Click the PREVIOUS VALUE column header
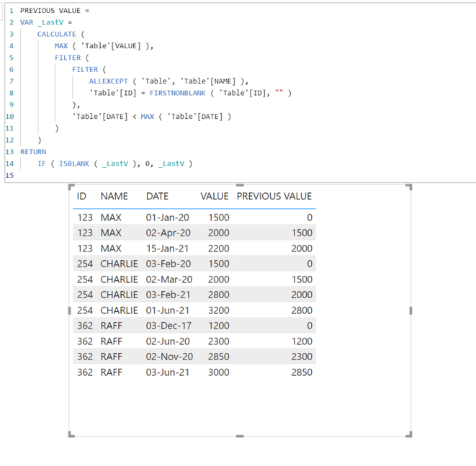The width and height of the screenshot is (476, 466). point(274,197)
